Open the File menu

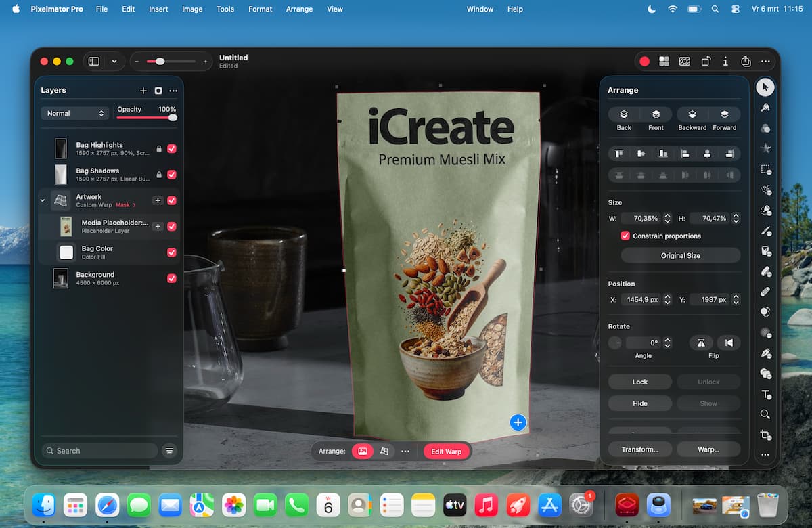coord(101,9)
